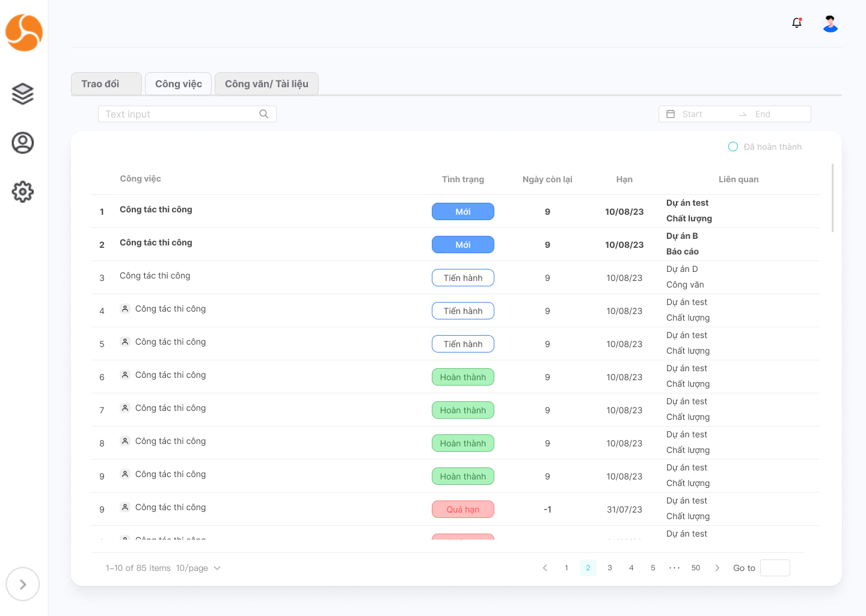Viewport: 866px width, 616px height.
Task: Click Công văn related text in row 3
Action: coord(685,285)
